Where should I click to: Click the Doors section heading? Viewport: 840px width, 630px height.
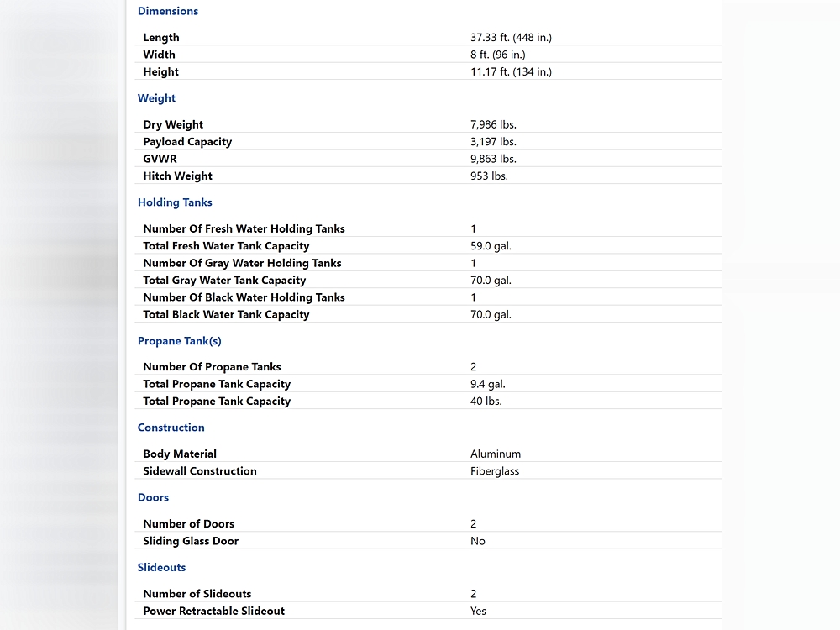tap(153, 497)
